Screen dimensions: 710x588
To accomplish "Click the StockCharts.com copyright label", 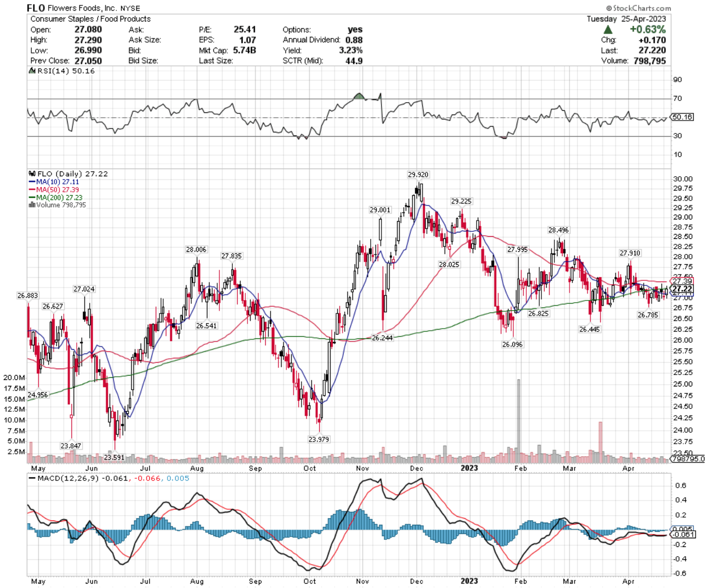I will [x=639, y=8].
